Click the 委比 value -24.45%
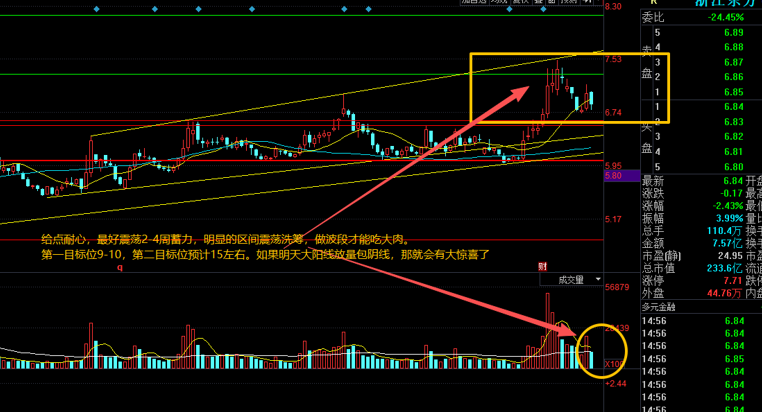 [x=726, y=17]
